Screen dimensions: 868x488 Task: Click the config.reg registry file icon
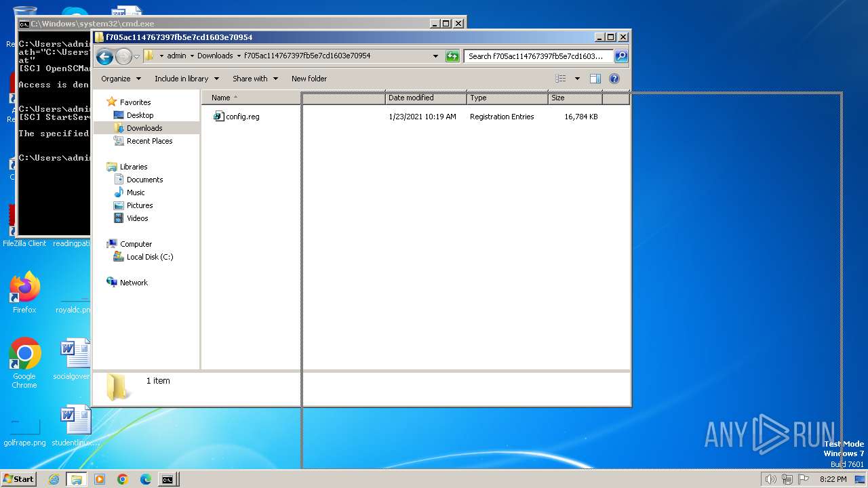(218, 116)
